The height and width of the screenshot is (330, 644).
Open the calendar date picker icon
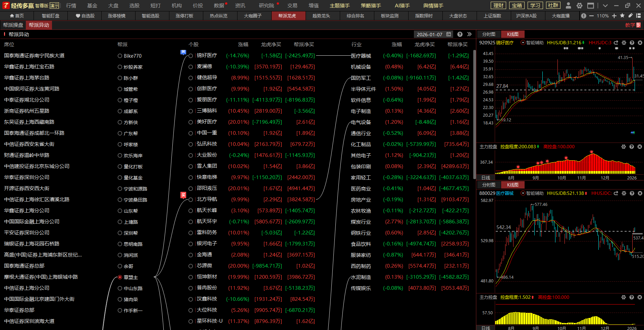[x=449, y=34]
